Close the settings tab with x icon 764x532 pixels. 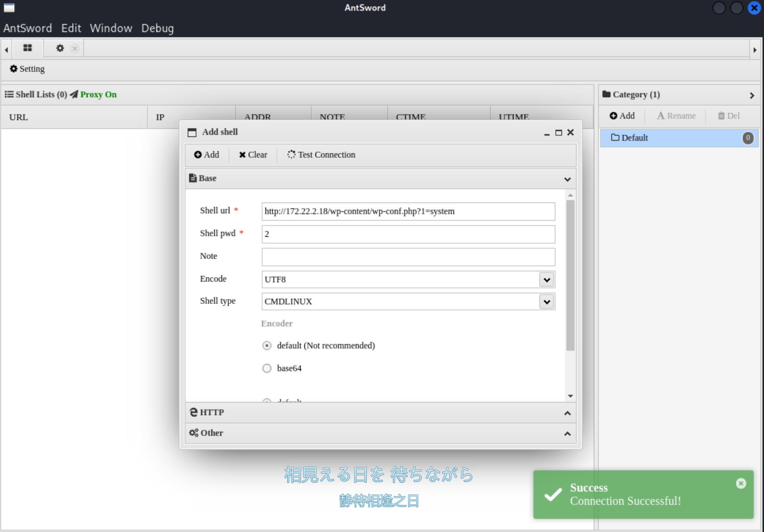tap(75, 48)
